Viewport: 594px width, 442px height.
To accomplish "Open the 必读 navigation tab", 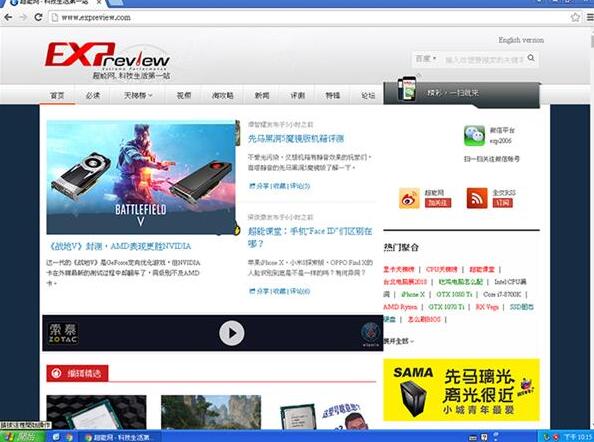I will [92, 95].
